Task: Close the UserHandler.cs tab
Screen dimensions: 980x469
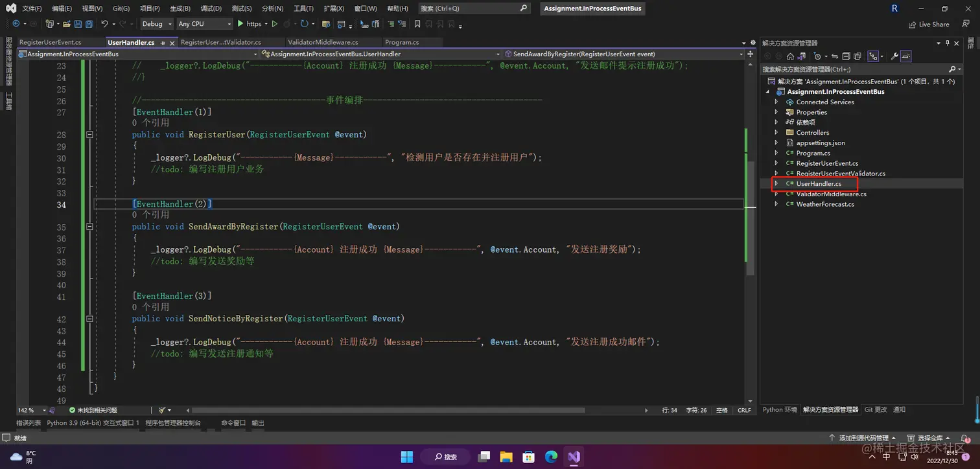Action: click(x=172, y=43)
